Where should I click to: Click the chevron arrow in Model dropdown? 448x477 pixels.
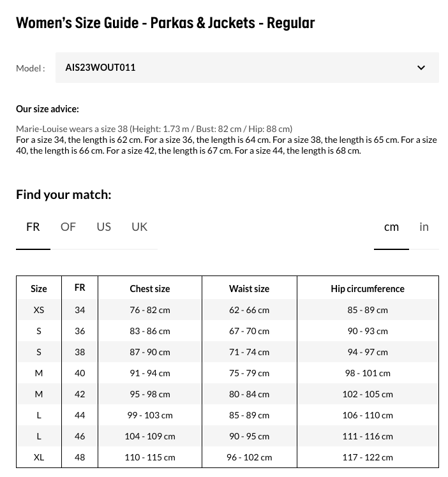point(421,68)
